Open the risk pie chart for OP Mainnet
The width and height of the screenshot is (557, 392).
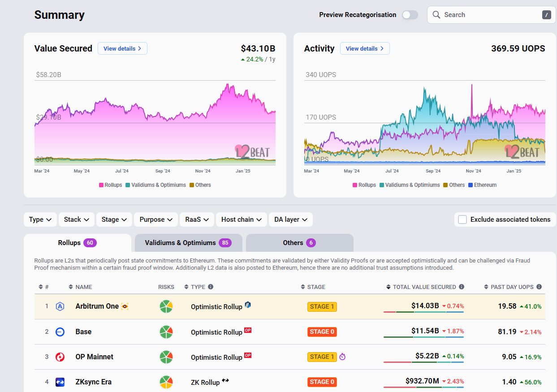pyautogui.click(x=166, y=357)
